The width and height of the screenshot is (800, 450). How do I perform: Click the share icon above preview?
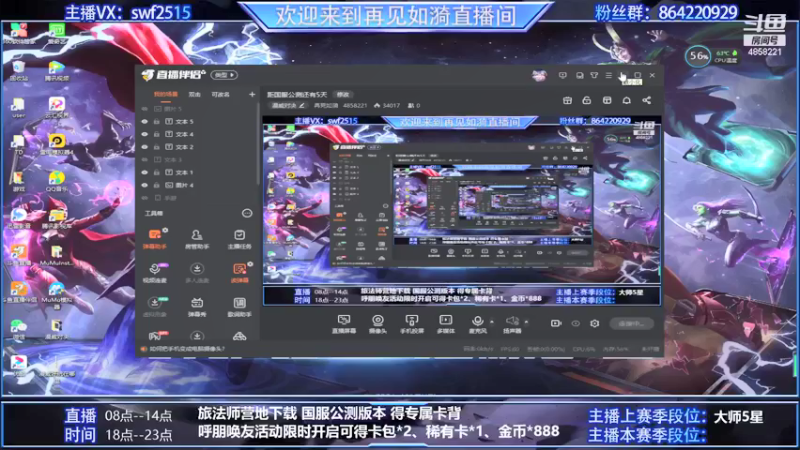pos(646,101)
